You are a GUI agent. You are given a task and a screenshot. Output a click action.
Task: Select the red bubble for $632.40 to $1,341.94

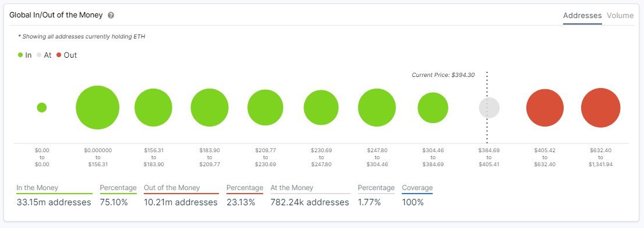(600, 108)
